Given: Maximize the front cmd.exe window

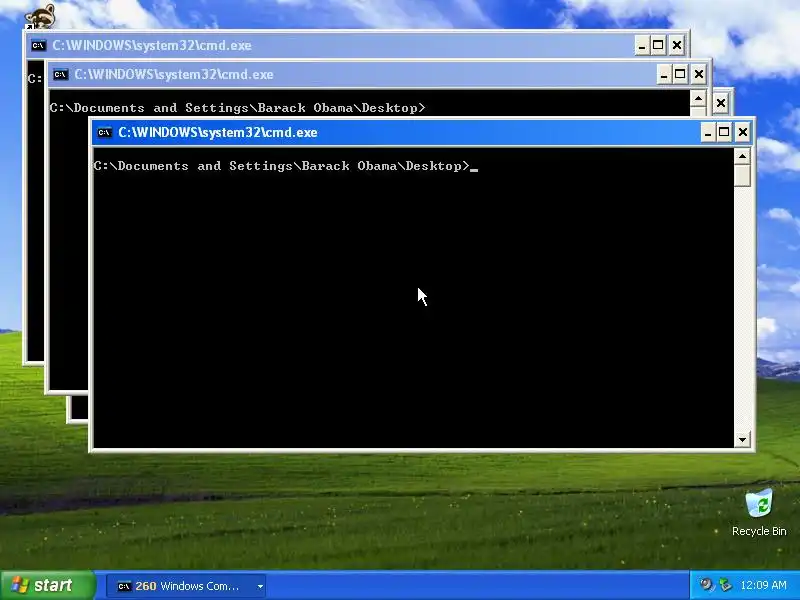Looking at the screenshot, I should click(724, 133).
